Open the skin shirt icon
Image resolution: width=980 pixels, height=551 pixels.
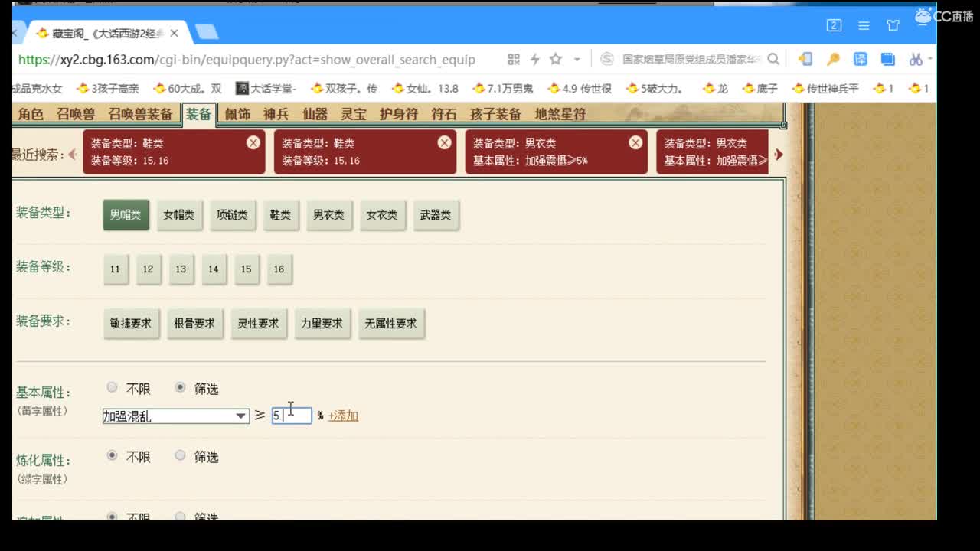pyautogui.click(x=893, y=25)
